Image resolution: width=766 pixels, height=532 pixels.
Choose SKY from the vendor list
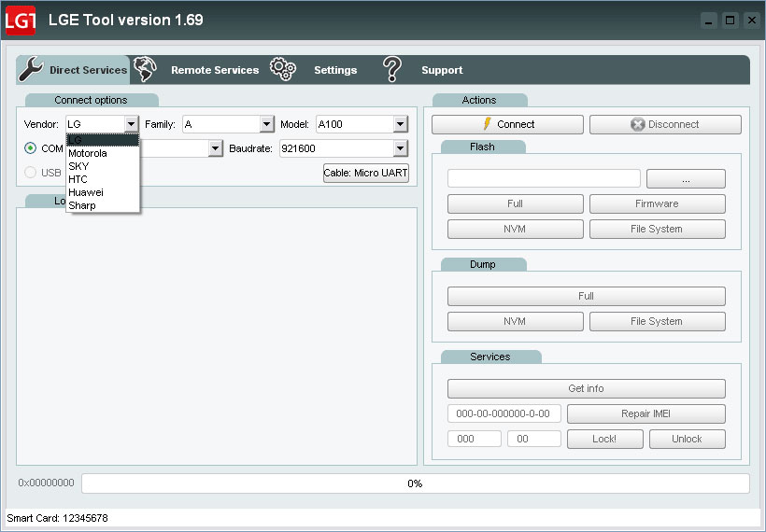(103, 166)
